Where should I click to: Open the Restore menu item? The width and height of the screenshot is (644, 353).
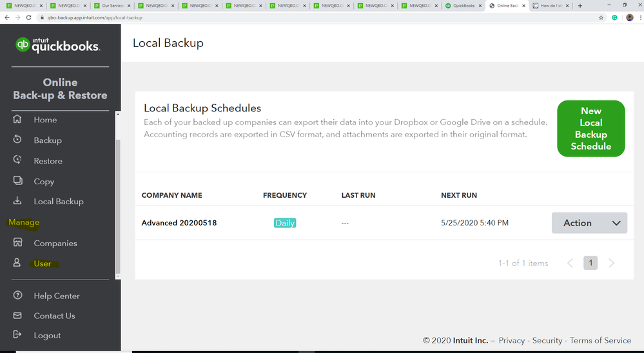48,161
